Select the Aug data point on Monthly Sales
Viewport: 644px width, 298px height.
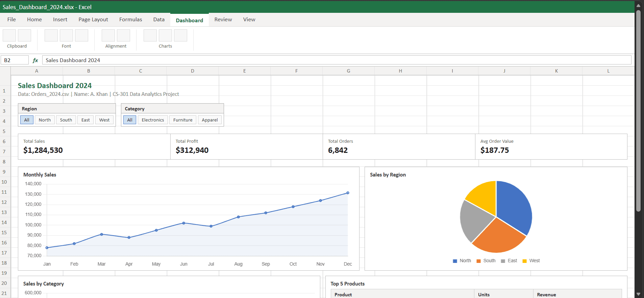[x=239, y=217]
